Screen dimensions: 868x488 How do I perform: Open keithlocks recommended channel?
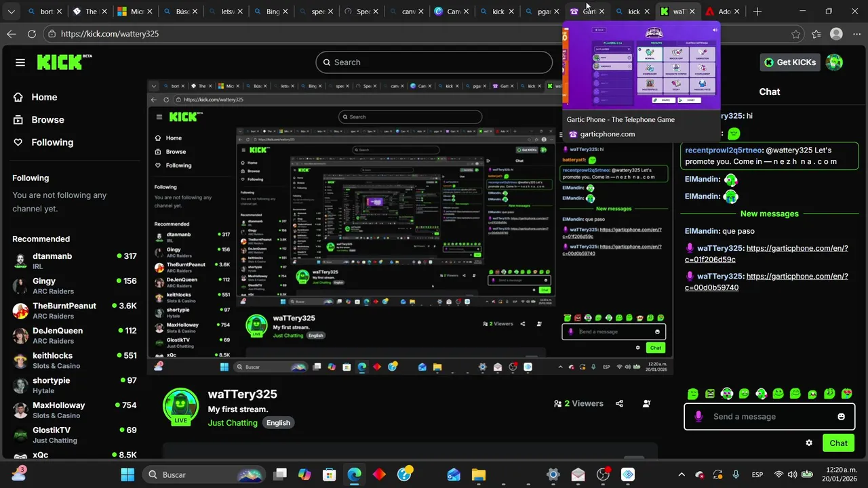pos(75,361)
